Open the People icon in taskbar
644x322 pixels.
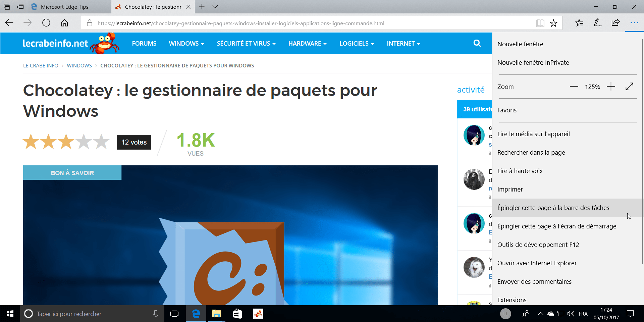(526, 314)
